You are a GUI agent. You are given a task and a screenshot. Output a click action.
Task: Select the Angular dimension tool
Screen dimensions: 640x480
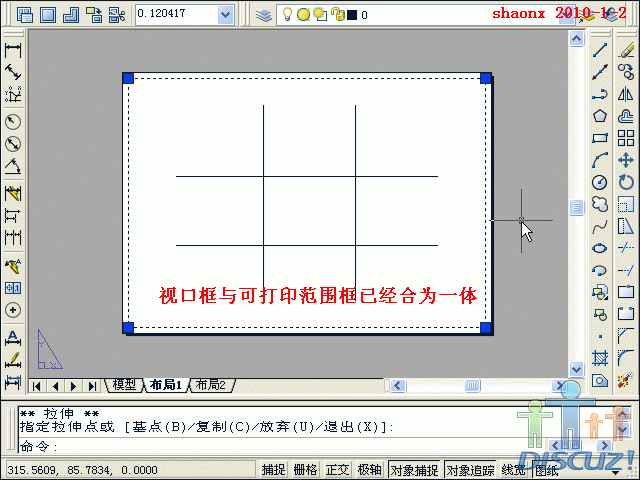coord(13,166)
